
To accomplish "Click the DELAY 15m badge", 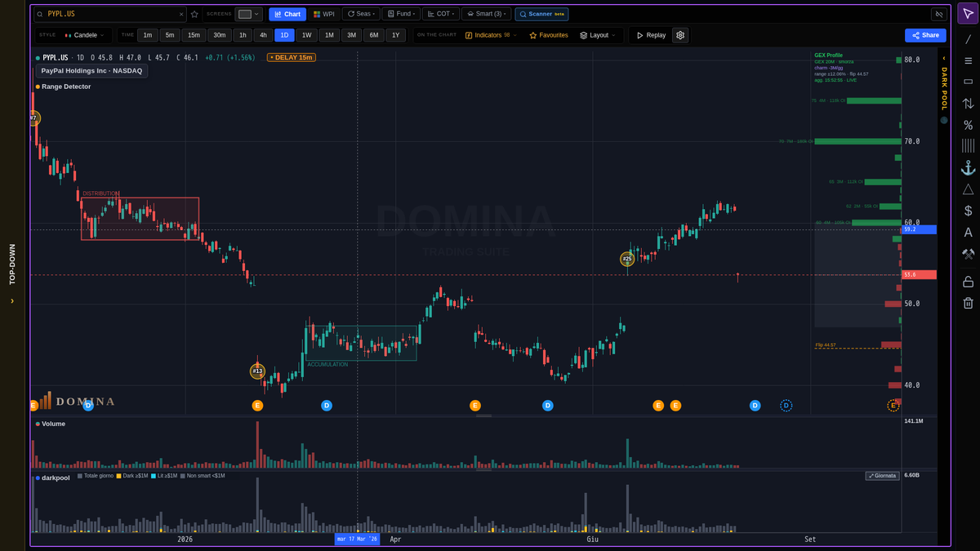I will pyautogui.click(x=292, y=57).
